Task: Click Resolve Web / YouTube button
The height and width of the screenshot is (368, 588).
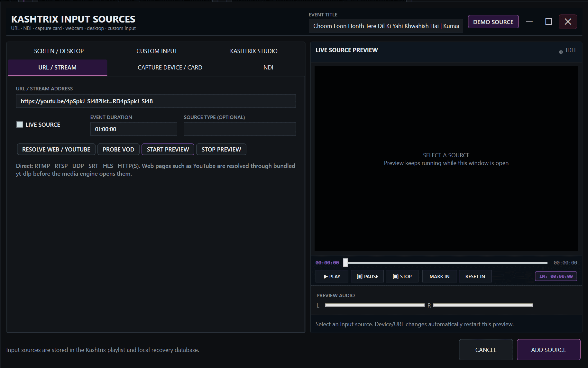Action: click(x=56, y=149)
